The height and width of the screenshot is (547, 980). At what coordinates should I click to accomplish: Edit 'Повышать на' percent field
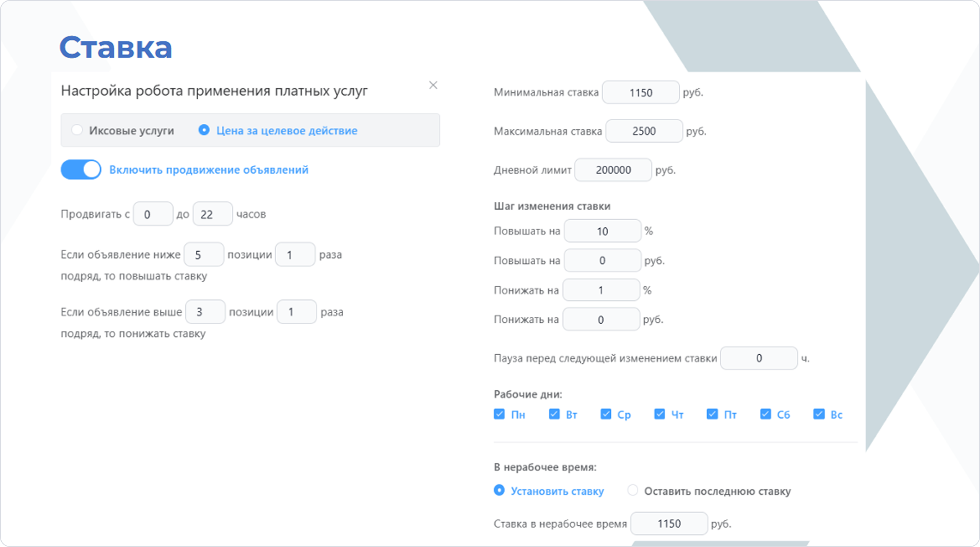pos(602,231)
